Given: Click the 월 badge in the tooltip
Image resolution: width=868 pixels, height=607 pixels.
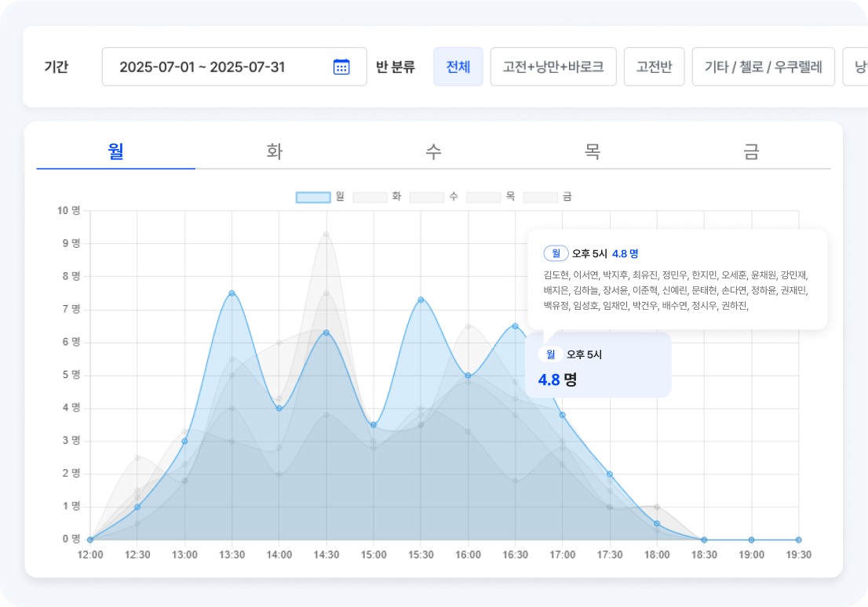Looking at the screenshot, I should (556, 253).
